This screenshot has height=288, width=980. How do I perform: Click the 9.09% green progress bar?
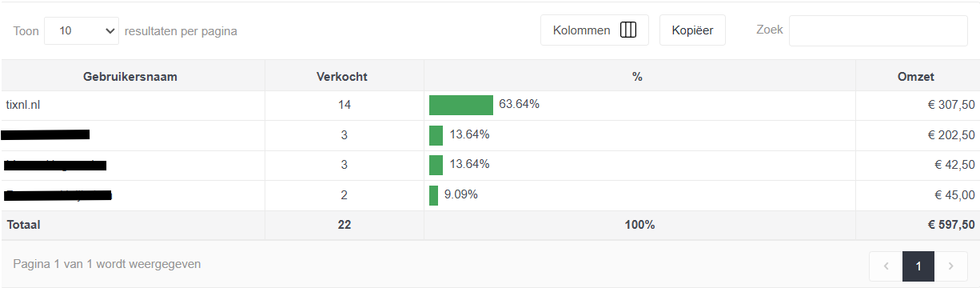(x=433, y=195)
